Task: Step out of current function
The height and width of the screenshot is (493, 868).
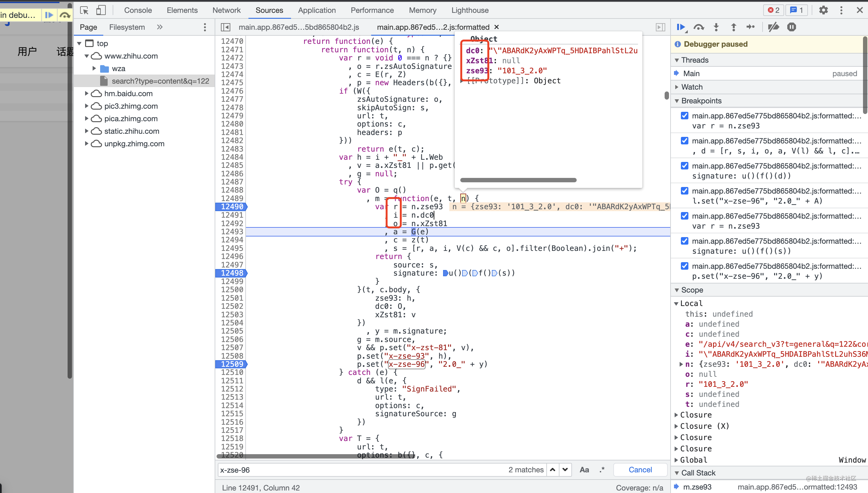Action: tap(733, 27)
